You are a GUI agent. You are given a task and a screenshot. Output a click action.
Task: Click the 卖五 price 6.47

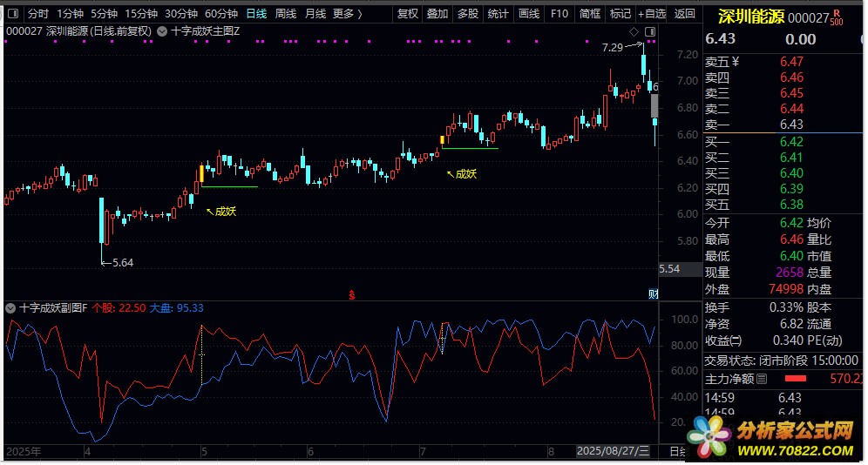tap(791, 61)
